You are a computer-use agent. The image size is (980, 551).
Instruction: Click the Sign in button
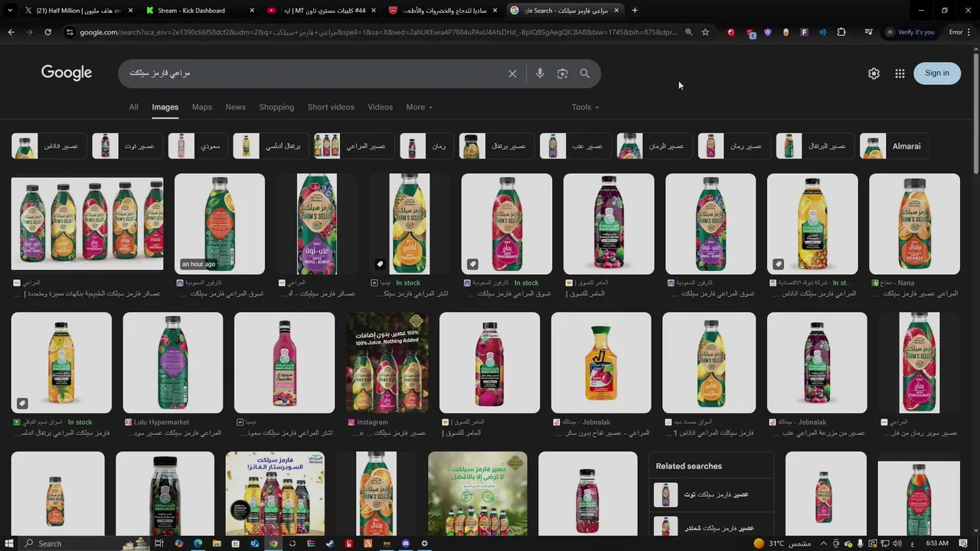937,73
